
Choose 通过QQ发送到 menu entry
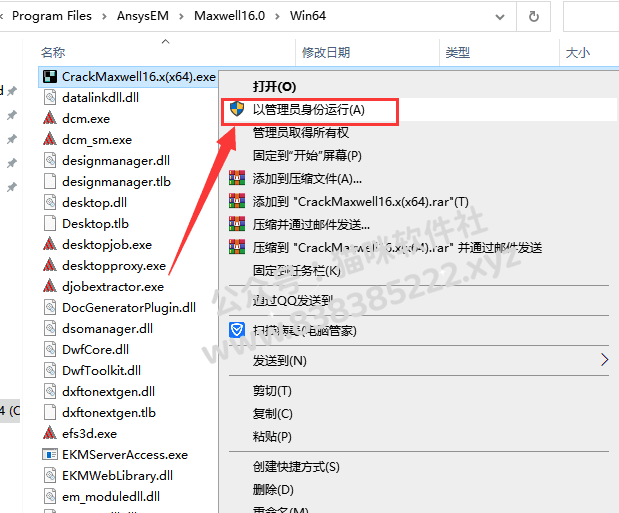point(293,301)
